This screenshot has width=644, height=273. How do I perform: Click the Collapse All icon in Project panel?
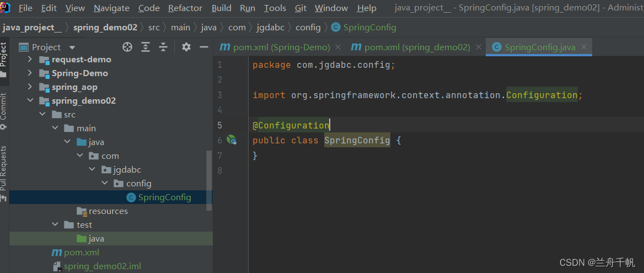[163, 47]
